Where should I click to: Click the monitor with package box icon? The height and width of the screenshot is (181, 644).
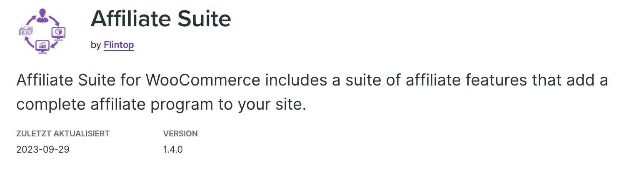pyautogui.click(x=58, y=33)
